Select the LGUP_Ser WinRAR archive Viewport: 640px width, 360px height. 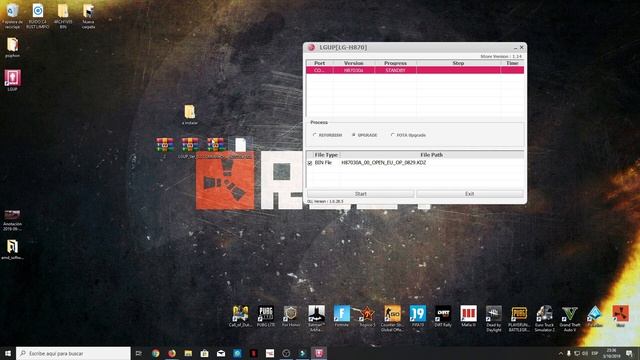[x=189, y=148]
